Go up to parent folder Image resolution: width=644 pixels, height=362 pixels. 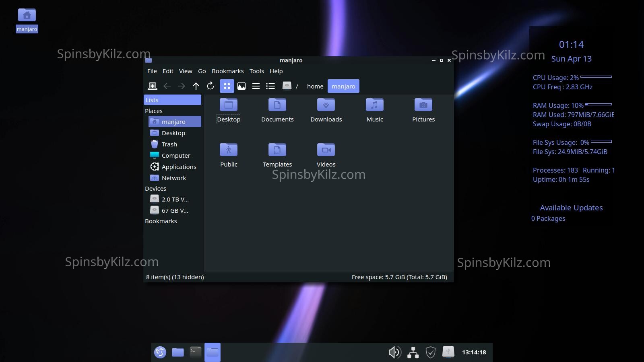[196, 86]
